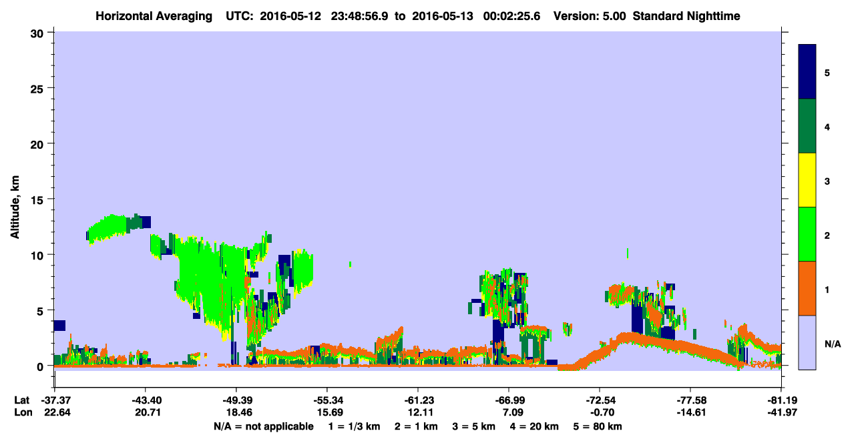
Task: Click the y-axis tick label 30
Action: pyautogui.click(x=39, y=32)
